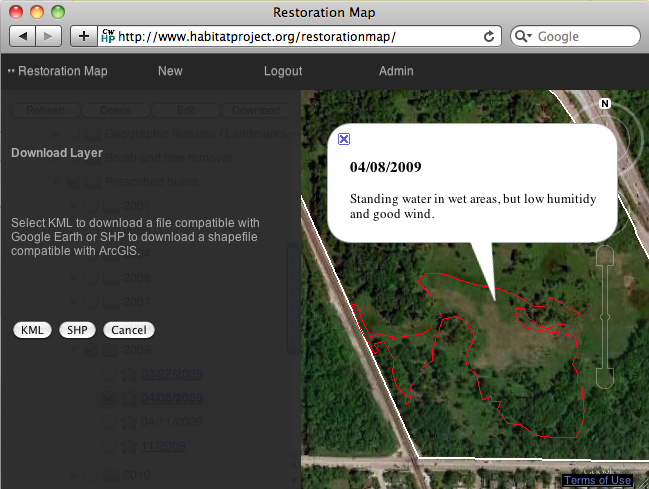Click the 2009 folder icon

tap(111, 350)
